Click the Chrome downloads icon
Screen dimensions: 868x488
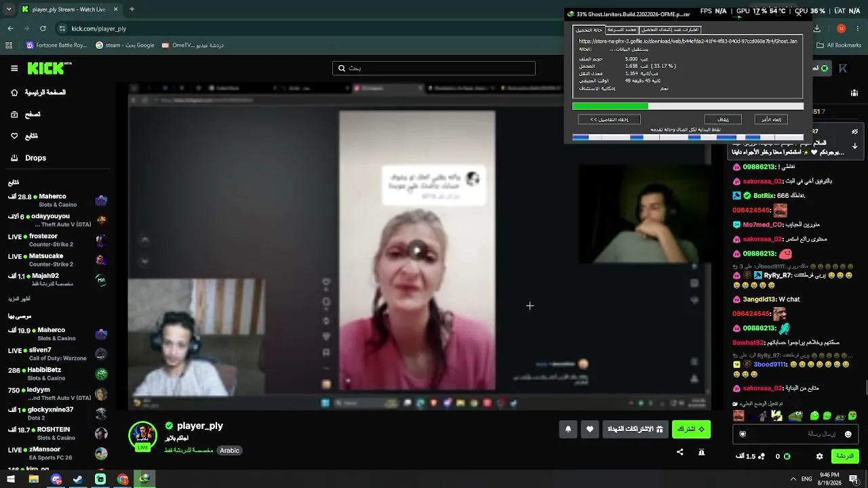pyautogui.click(x=816, y=28)
